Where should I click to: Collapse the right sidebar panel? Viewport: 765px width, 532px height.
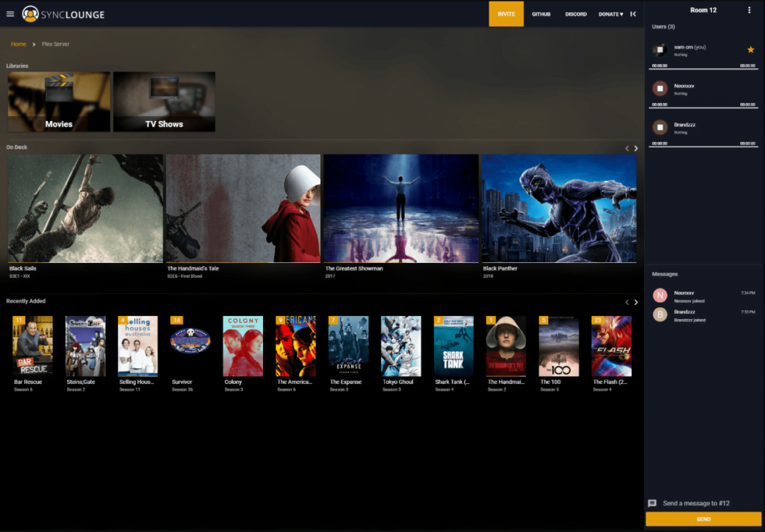[x=634, y=13]
